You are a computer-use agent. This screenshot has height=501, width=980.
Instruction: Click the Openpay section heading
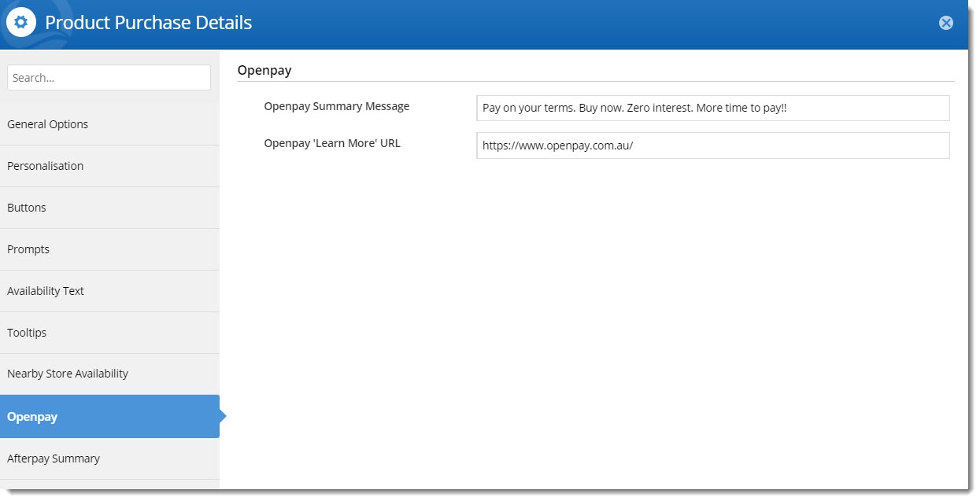(264, 70)
